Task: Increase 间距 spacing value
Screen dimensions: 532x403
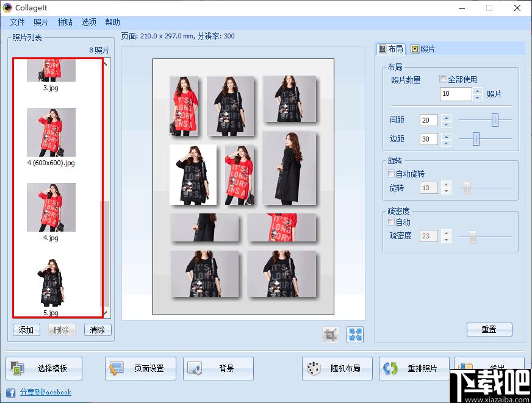Action: [x=446, y=118]
